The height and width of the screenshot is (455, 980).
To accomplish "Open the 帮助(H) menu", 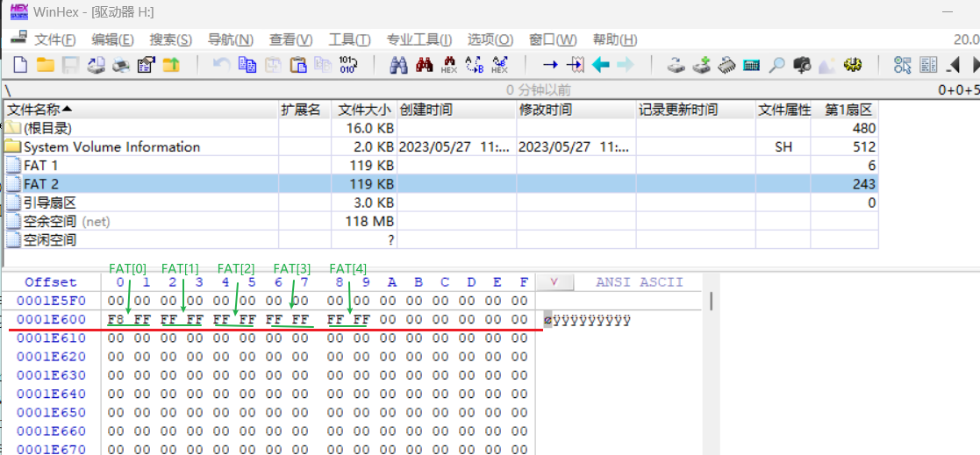I will (615, 40).
